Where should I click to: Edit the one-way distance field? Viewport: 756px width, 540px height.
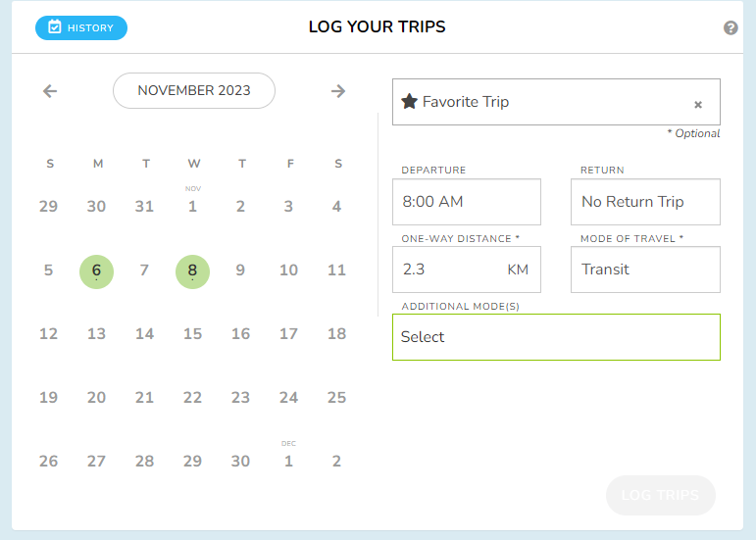click(x=466, y=270)
